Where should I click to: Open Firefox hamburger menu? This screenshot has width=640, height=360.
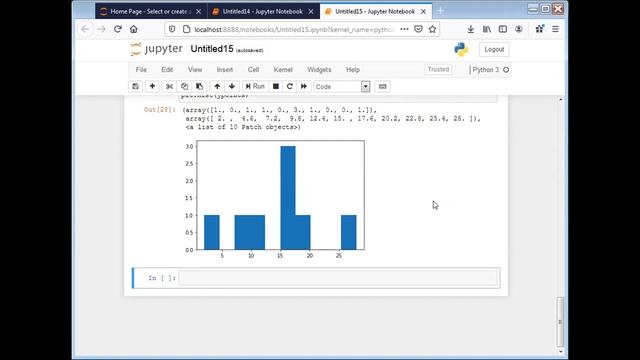point(555,29)
